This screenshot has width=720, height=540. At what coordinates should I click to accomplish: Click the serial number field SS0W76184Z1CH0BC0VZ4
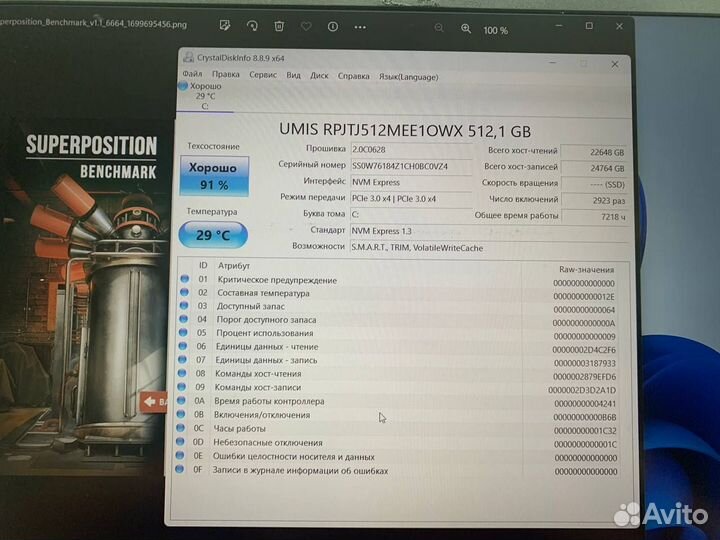(411, 166)
